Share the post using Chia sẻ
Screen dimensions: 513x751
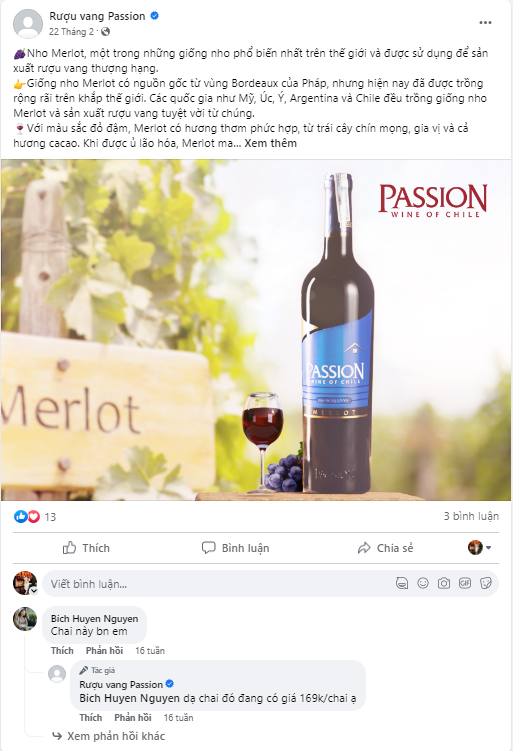tap(385, 548)
